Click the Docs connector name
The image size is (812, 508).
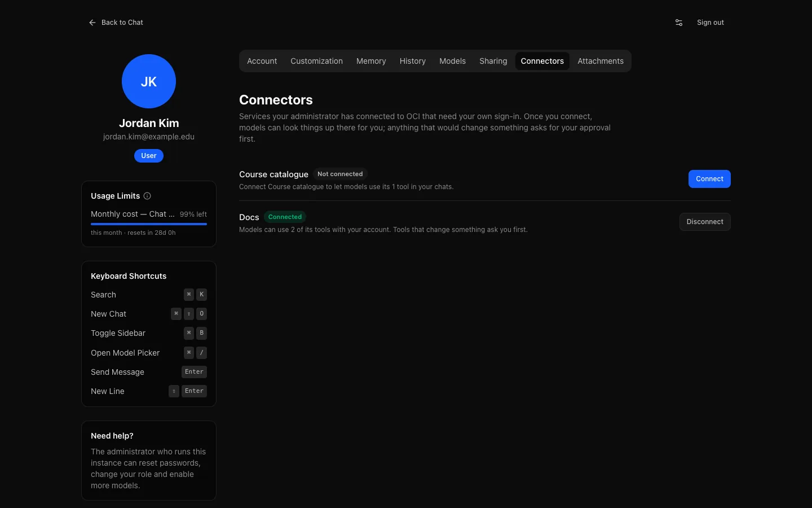pyautogui.click(x=249, y=217)
